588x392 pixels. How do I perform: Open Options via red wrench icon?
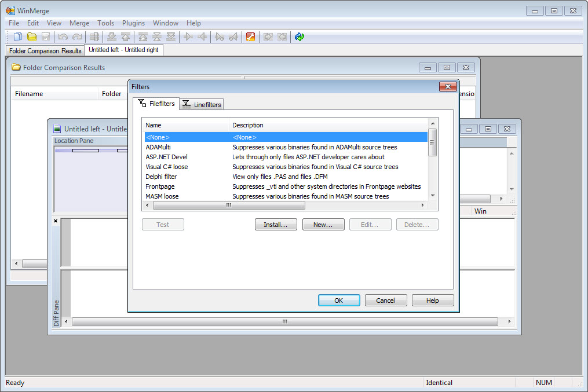250,36
